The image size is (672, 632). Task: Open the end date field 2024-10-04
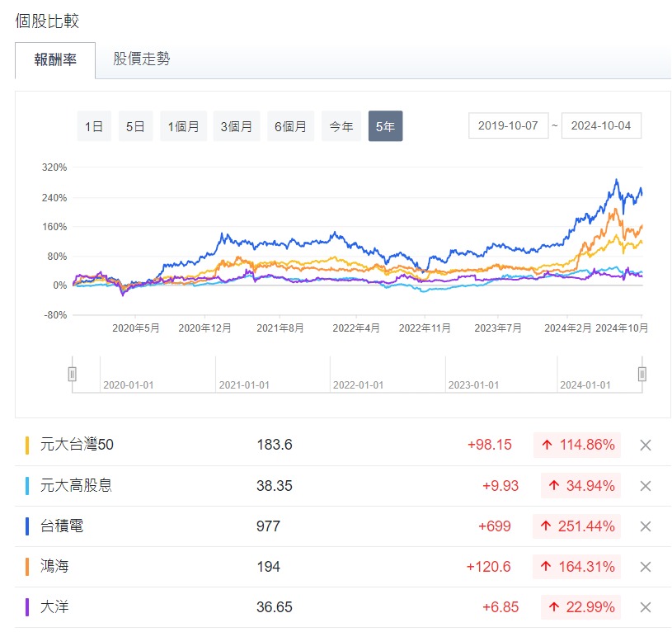pyautogui.click(x=601, y=125)
